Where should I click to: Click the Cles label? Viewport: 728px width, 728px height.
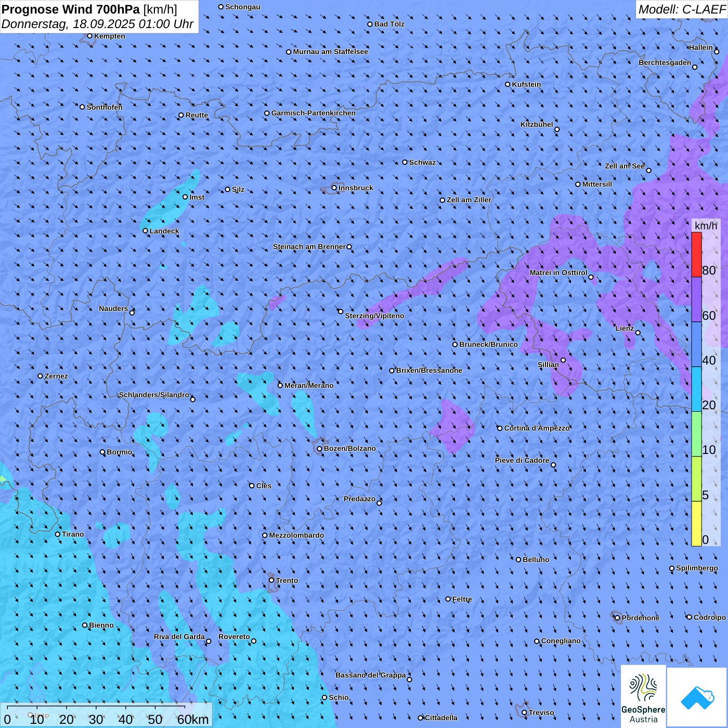click(x=264, y=486)
